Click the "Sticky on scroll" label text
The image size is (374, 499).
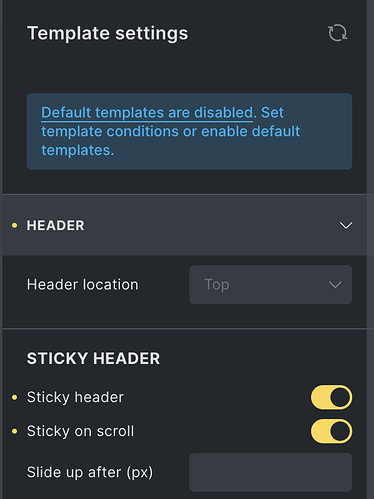click(x=80, y=431)
